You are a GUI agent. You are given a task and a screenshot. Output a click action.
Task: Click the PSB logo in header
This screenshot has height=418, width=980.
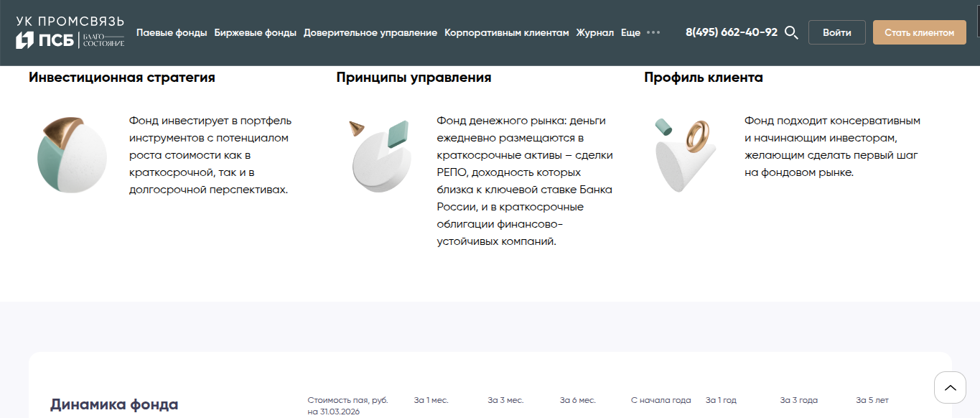tap(70, 32)
